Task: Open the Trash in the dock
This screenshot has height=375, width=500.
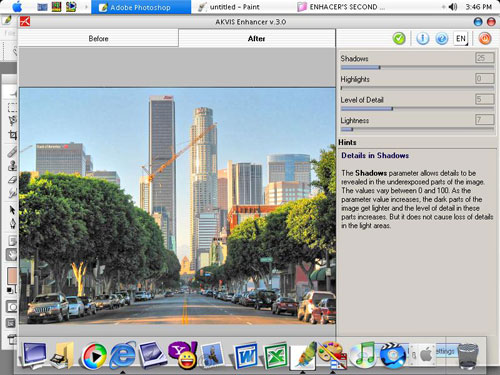Action: click(468, 357)
